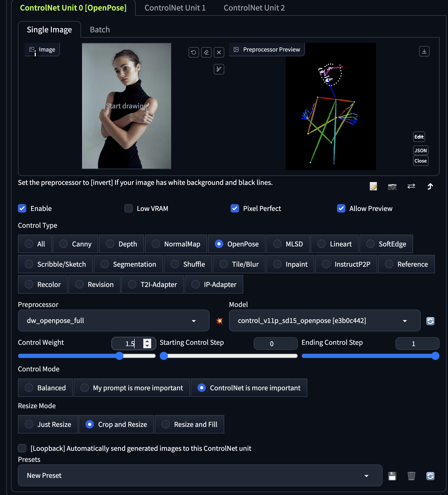Download the OpenPose preview image
Screen dimensions: 448x495
(424, 51)
